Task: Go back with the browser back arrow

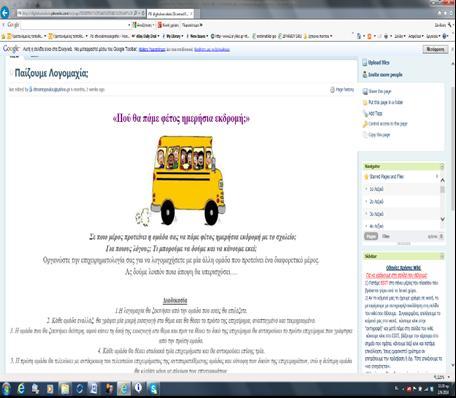Action: (x=5, y=13)
